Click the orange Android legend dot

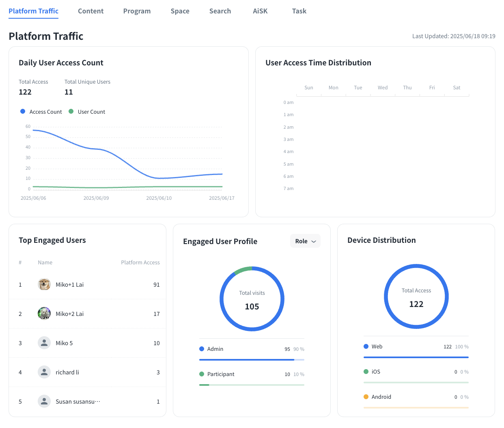point(366,397)
